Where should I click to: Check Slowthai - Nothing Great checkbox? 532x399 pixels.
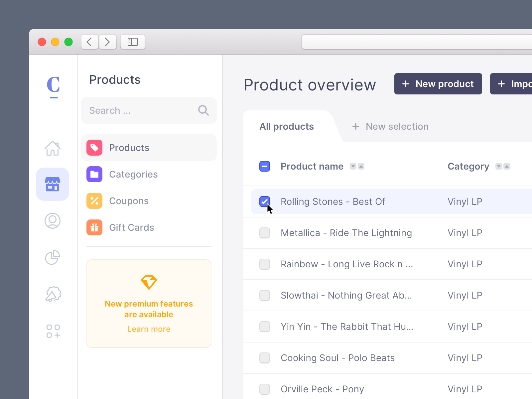[265, 295]
